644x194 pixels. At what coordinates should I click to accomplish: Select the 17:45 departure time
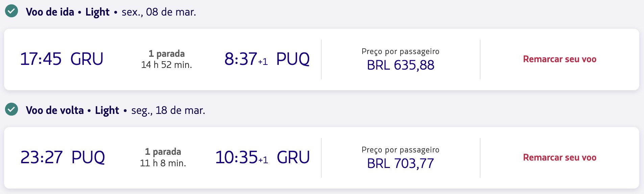click(41, 59)
